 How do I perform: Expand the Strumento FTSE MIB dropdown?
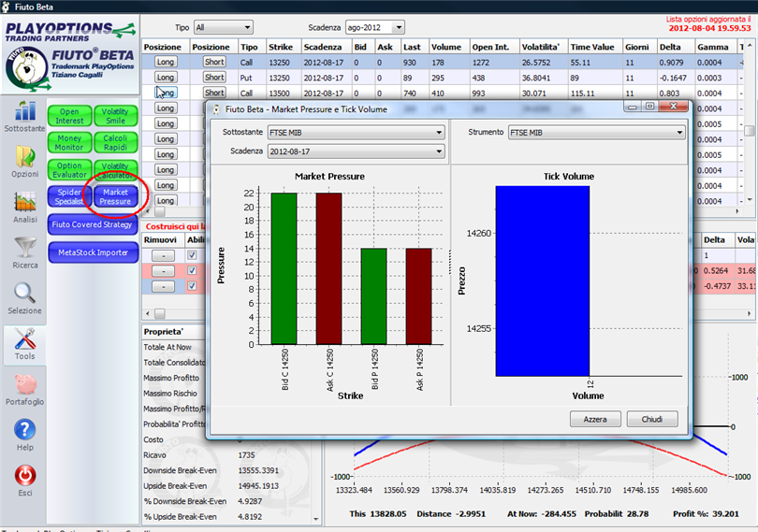(596, 133)
